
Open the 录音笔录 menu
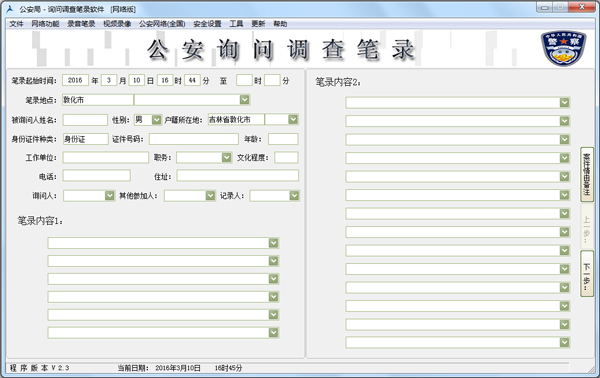coord(81,24)
